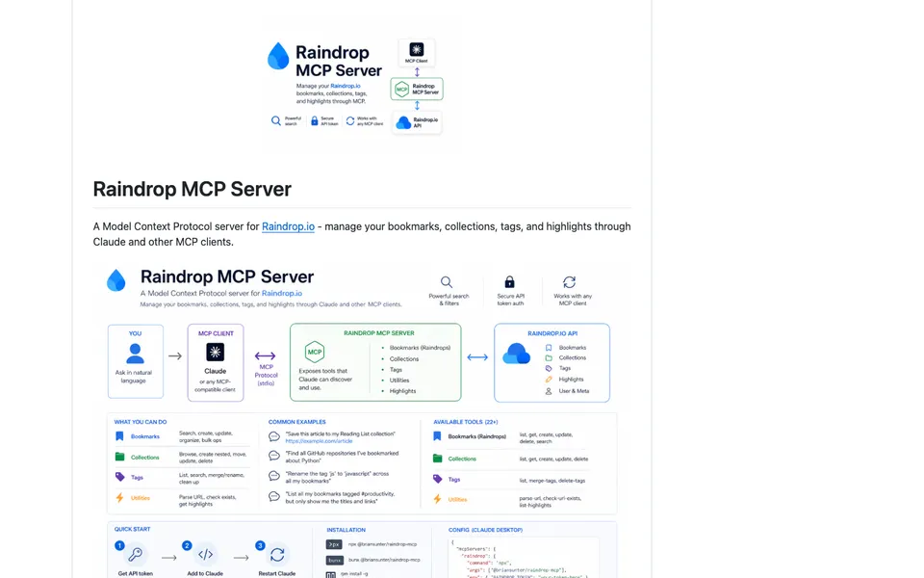Click the user icon beside 'User & Meta'

[x=549, y=391]
